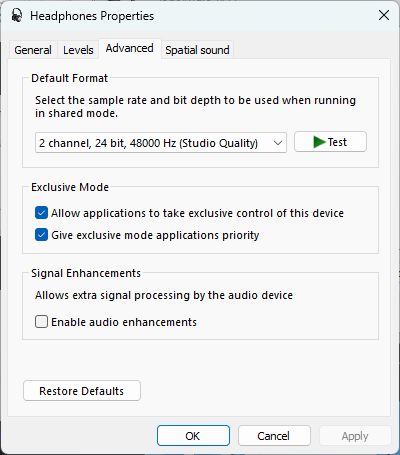This screenshot has width=400, height=455.
Task: Go to the Spatial sound tab
Action: click(x=197, y=50)
